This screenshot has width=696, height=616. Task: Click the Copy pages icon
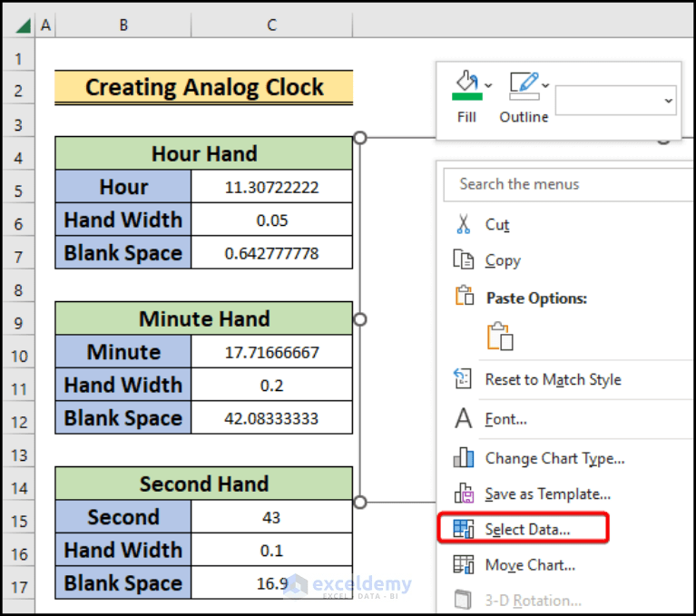tap(463, 259)
